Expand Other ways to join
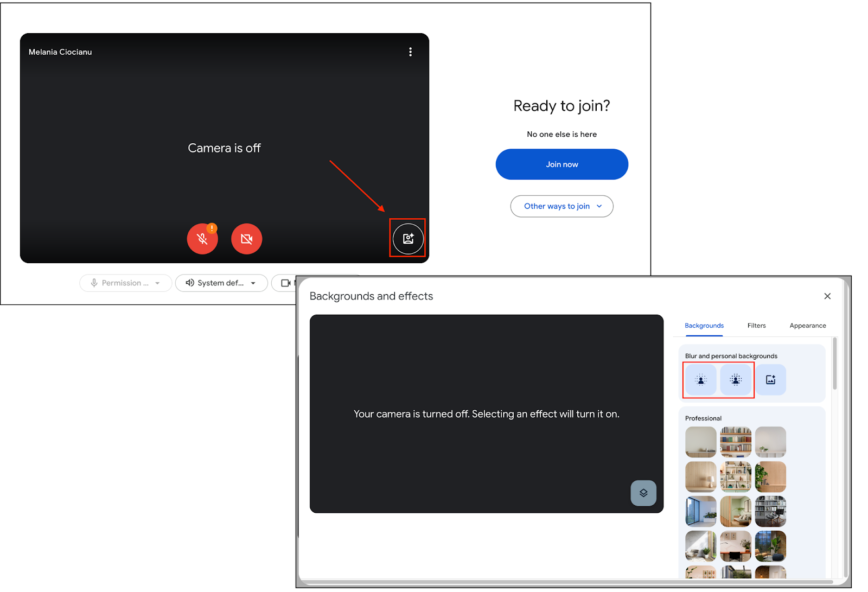This screenshot has width=868, height=592. pyautogui.click(x=561, y=206)
